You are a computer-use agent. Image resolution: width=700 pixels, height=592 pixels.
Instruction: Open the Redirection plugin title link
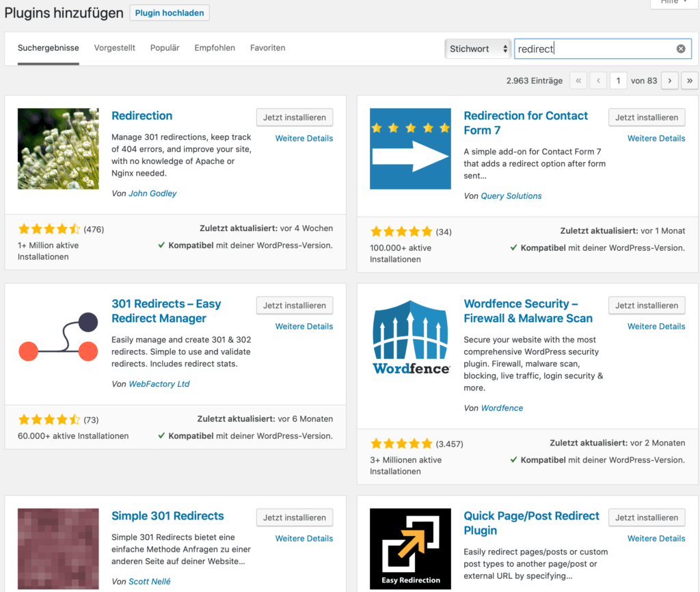click(142, 116)
